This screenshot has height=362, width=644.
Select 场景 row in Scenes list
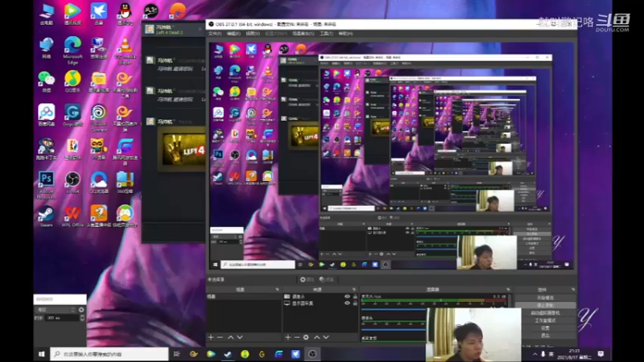pyautogui.click(x=244, y=296)
